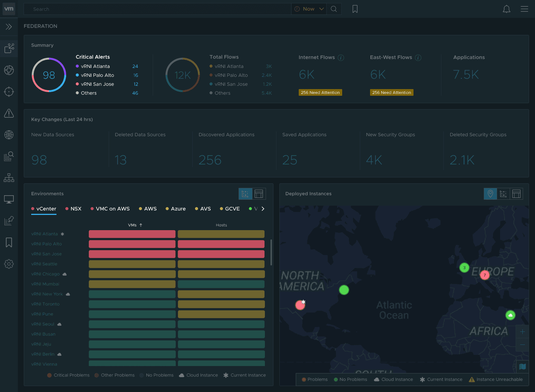Open the globe network sidebar icon

click(x=9, y=135)
